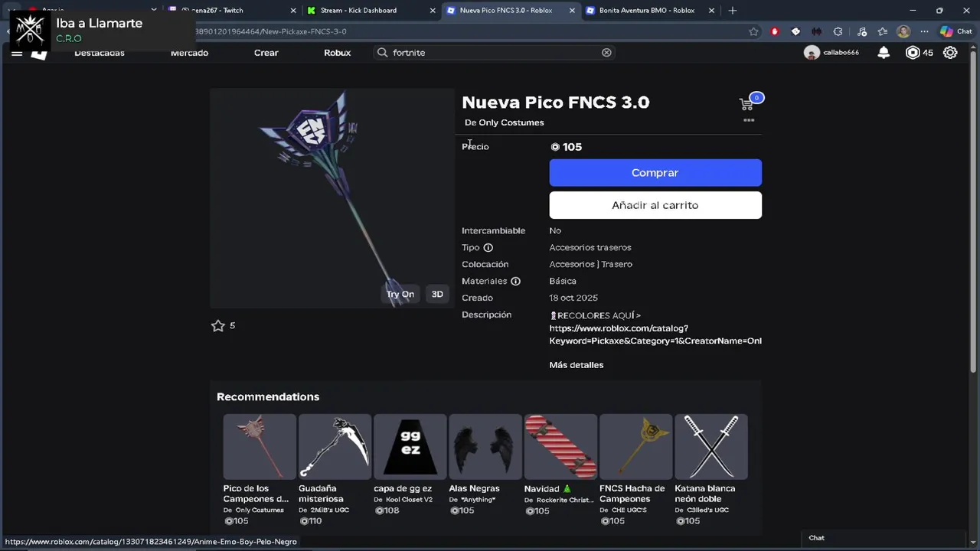Focus the Roblox search field

click(x=494, y=53)
